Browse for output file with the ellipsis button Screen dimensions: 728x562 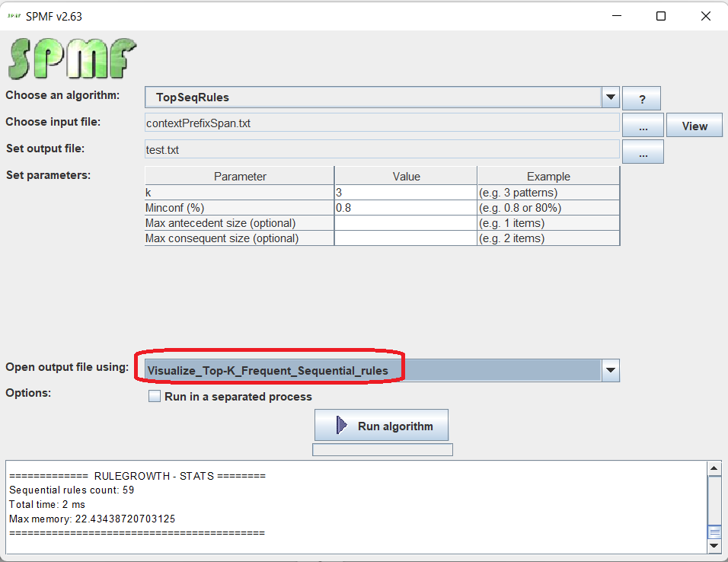[643, 152]
